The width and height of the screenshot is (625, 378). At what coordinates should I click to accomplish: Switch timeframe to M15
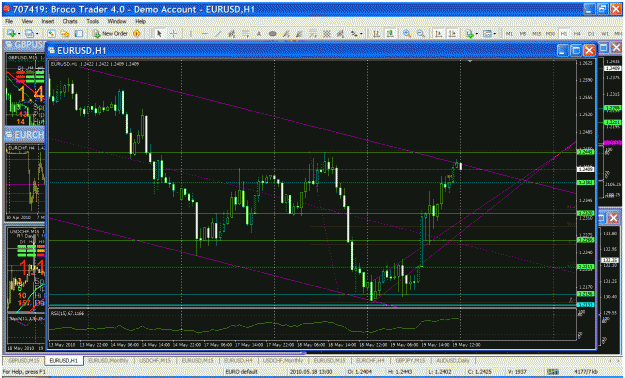[x=537, y=33]
